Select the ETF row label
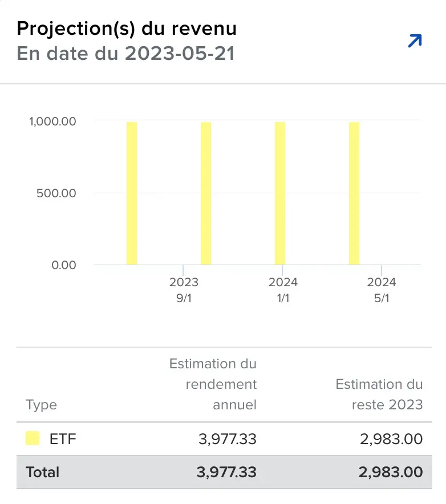 (63, 439)
